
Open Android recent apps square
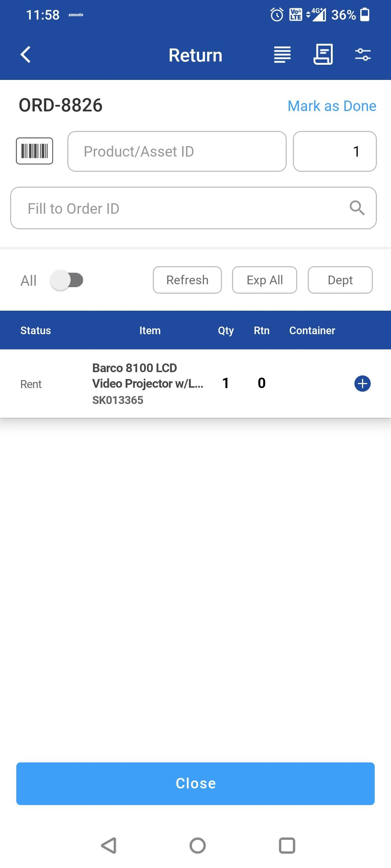tap(287, 846)
